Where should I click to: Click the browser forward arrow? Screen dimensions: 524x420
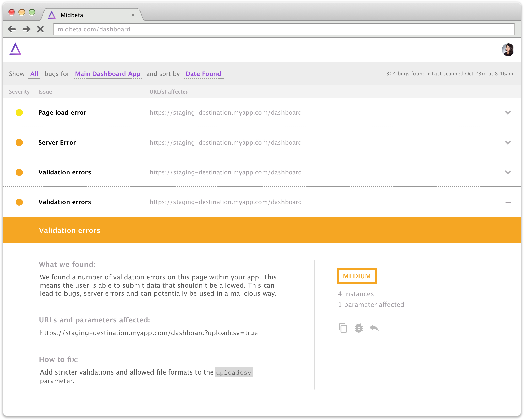click(26, 29)
